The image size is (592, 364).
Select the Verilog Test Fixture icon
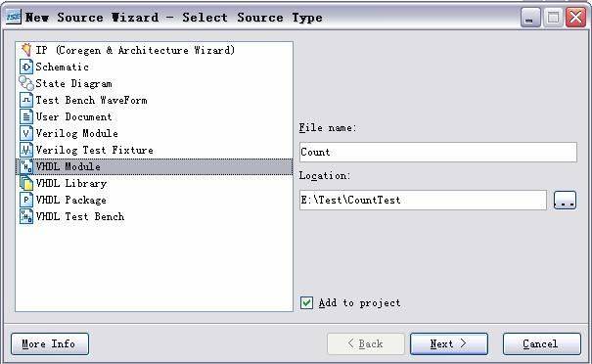point(26,150)
